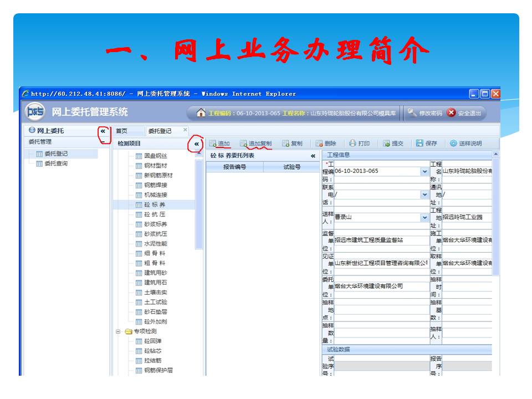Select 土壤击实 test item
Viewport: 532px width, 399px height.
(x=152, y=293)
